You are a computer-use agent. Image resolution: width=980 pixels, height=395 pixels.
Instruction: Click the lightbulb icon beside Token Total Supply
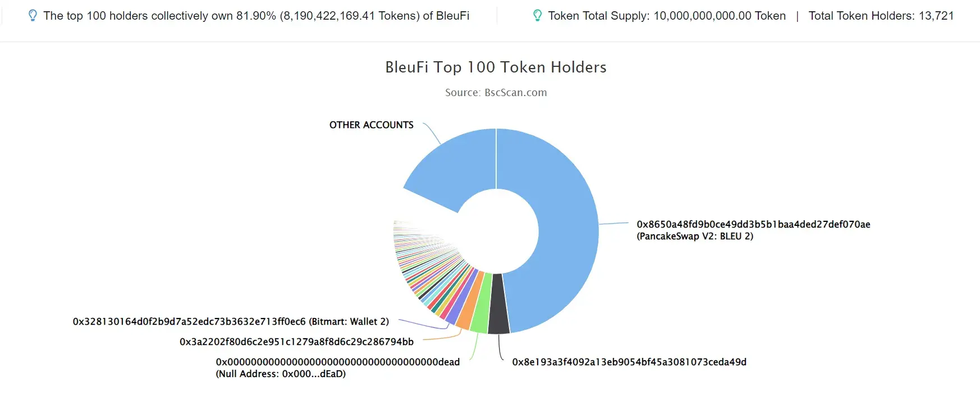pos(537,16)
